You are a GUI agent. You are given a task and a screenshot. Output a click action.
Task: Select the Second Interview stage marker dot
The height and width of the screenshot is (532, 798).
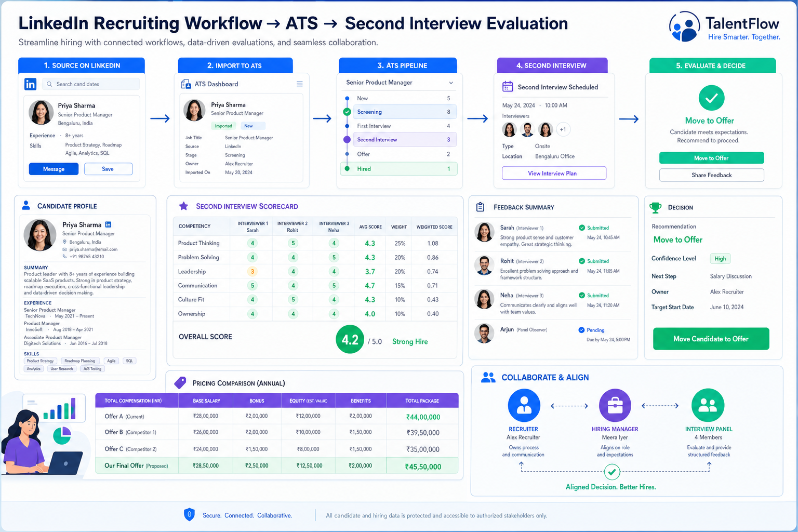[347, 139]
